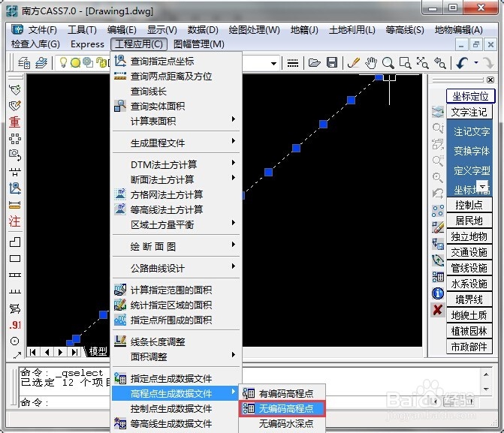Expand the DTM法土方计算 submenu
The image size is (504, 433).
tap(177, 164)
